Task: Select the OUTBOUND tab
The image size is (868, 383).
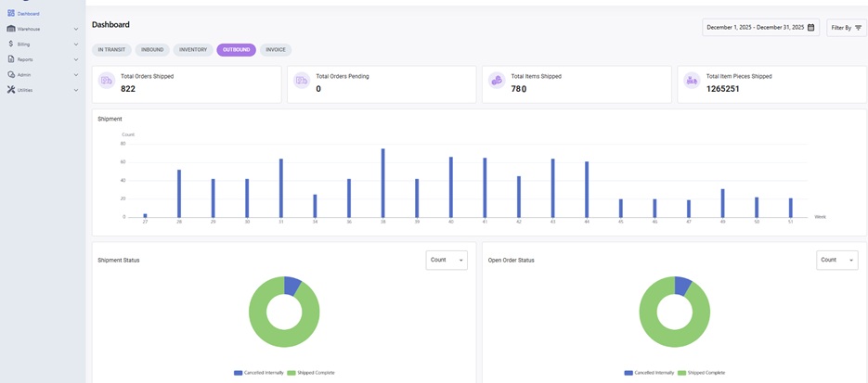Action: tap(237, 50)
